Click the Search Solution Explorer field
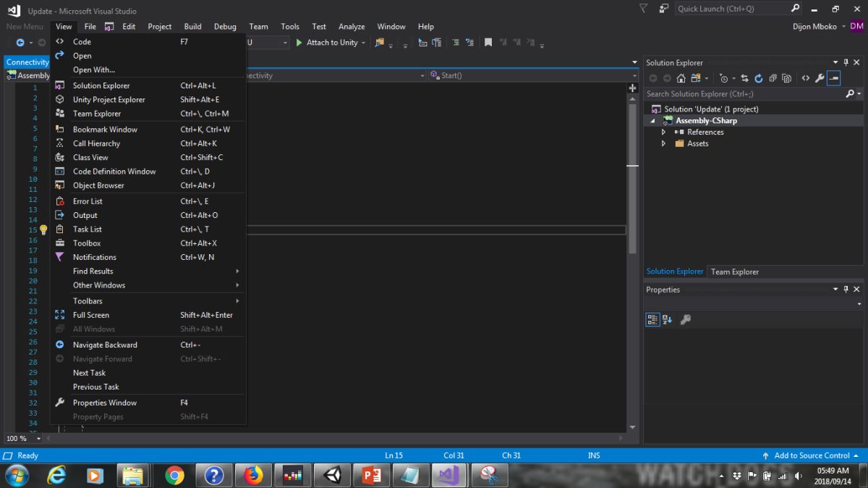Viewport: 868px width, 488px height. (x=744, y=93)
